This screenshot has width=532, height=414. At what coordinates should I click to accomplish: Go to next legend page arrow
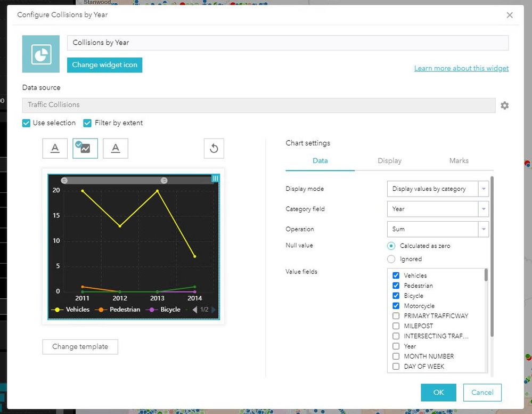(214, 310)
